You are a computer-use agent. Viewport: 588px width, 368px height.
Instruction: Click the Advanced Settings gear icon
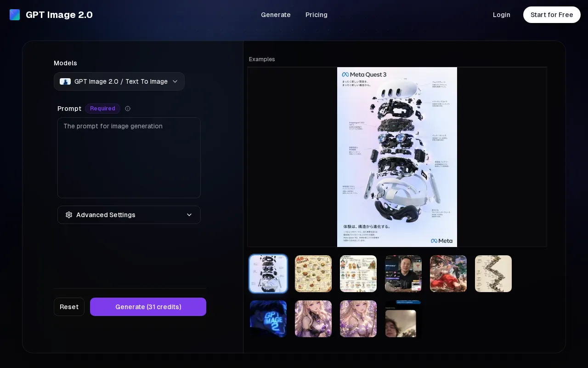(69, 215)
